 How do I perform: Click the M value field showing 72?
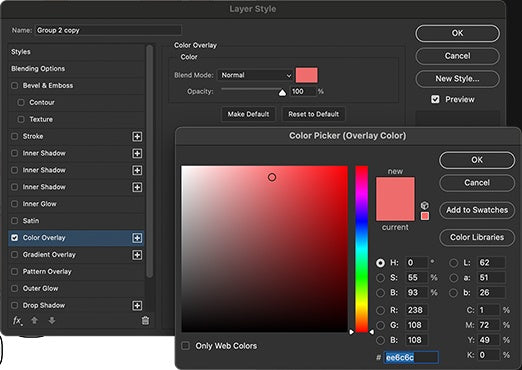489,325
